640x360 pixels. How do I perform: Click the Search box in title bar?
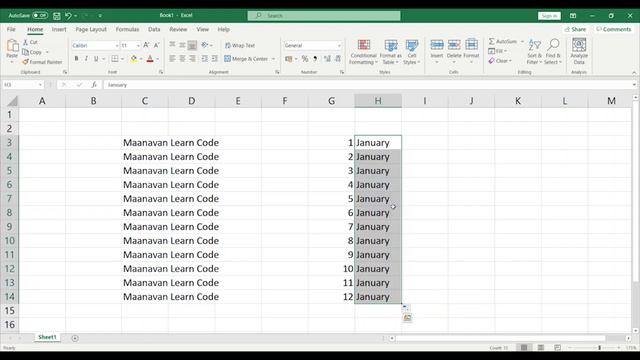[324, 16]
